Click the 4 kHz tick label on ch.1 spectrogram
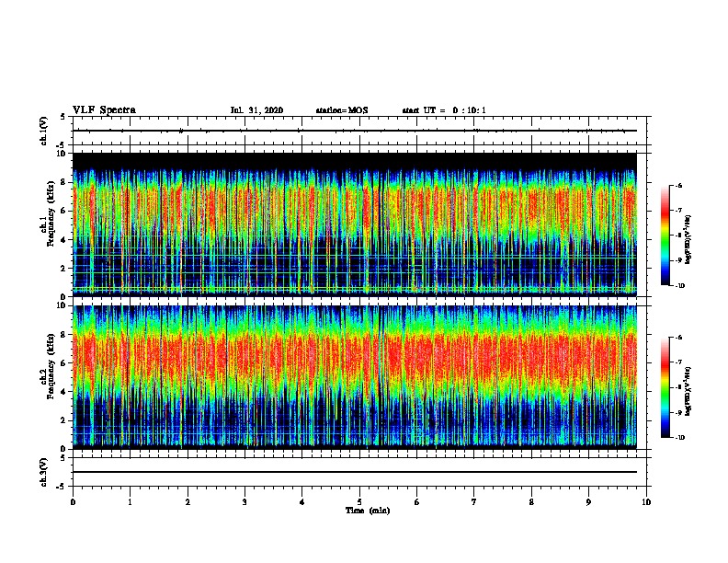Image resolution: width=728 pixels, height=563 pixels. [63, 240]
